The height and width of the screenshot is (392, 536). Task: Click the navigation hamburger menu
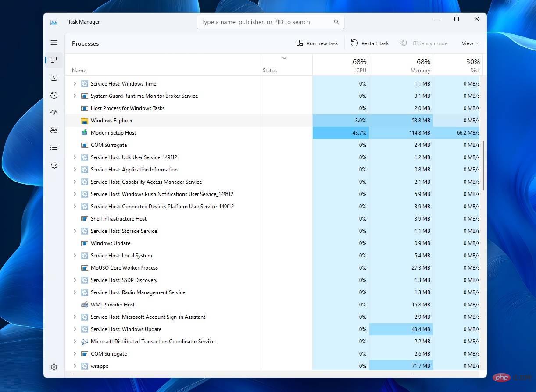point(54,43)
